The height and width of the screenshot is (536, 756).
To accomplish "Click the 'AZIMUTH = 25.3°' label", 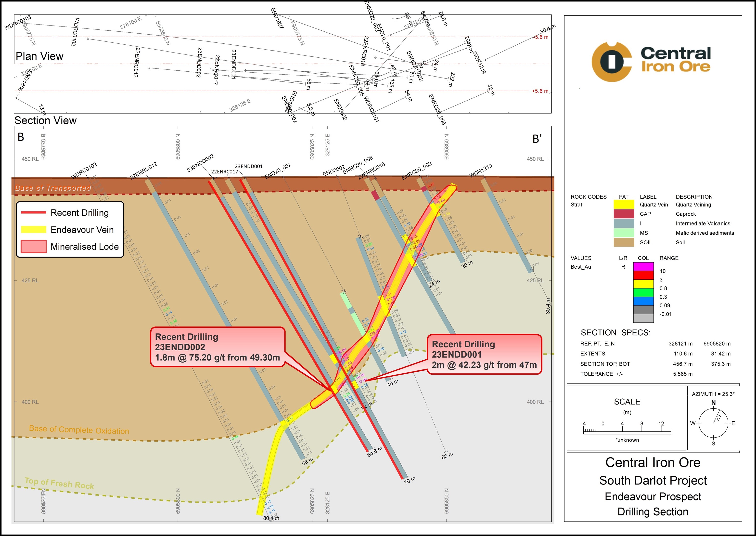I will click(713, 394).
